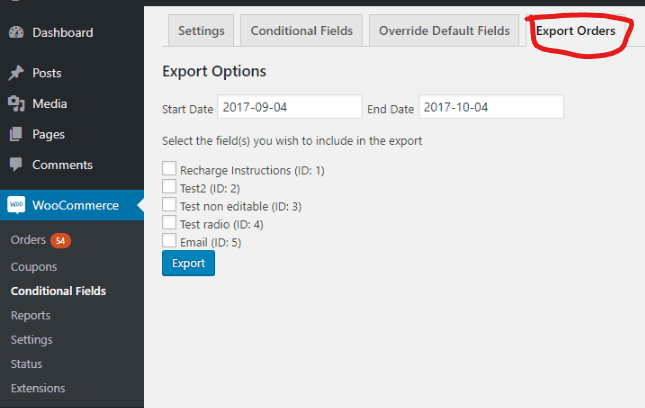Click the blue Export button
This screenshot has height=408, width=645.
pos(188,263)
